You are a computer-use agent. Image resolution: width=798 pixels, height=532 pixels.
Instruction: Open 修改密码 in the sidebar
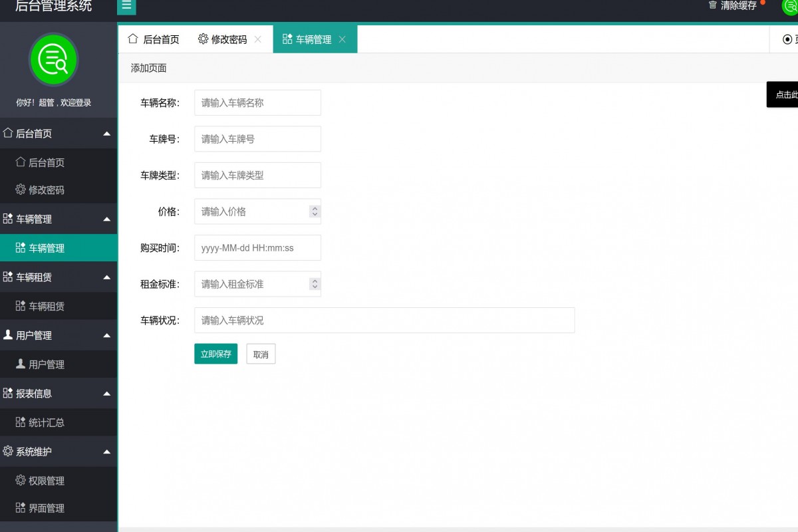[46, 190]
